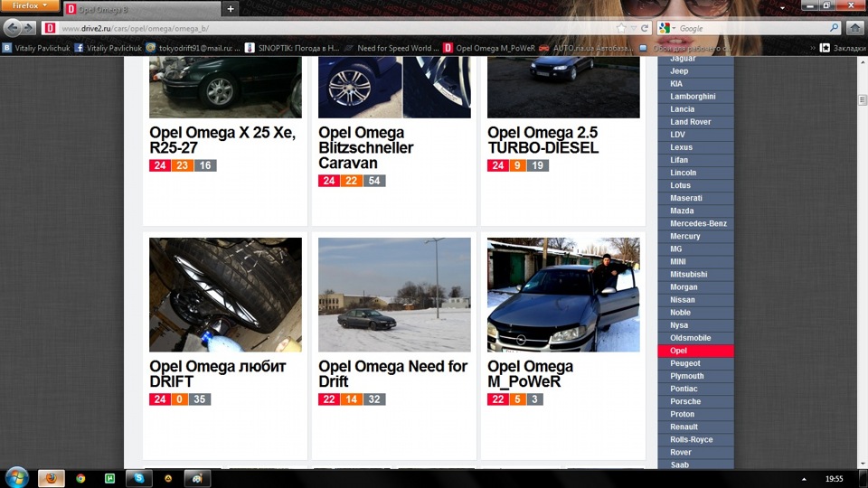Select the highlighted Opel brand entry
Viewport: 868px width, 488px height.
click(x=696, y=351)
